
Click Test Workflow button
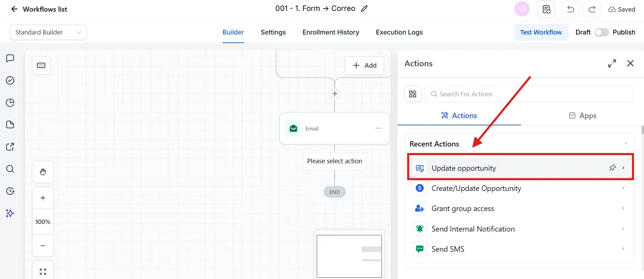pos(541,32)
